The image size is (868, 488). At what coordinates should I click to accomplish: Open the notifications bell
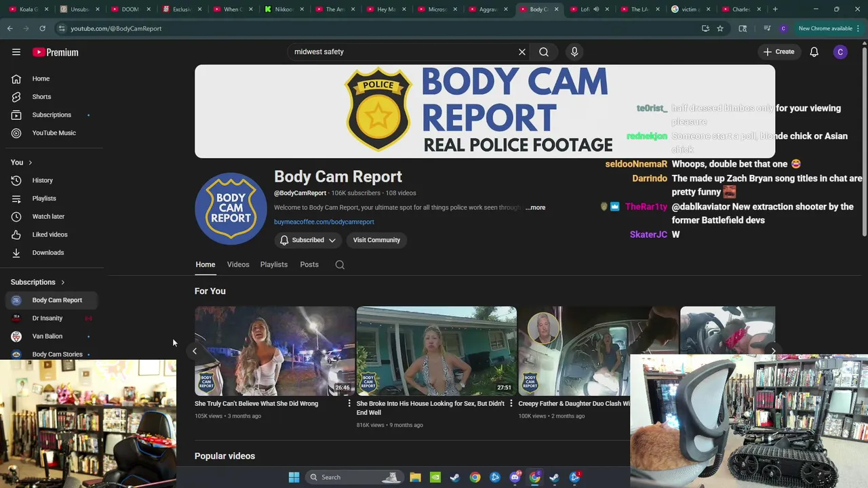[814, 52]
